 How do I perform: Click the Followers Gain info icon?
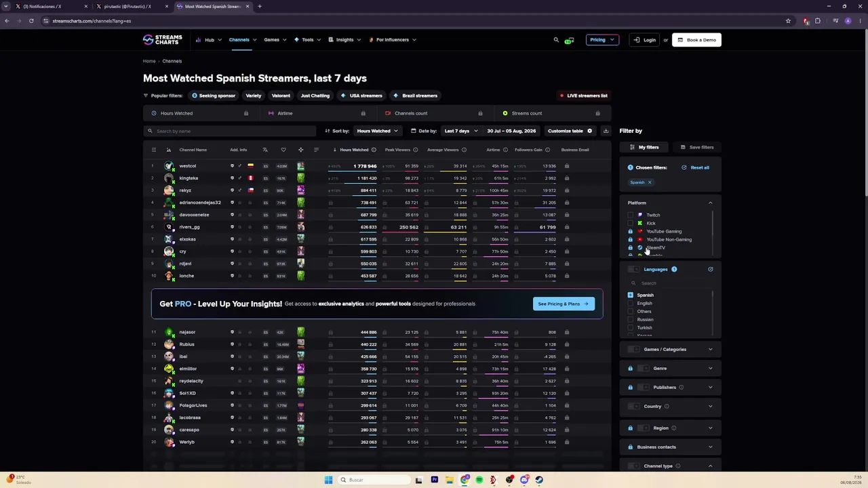point(547,150)
